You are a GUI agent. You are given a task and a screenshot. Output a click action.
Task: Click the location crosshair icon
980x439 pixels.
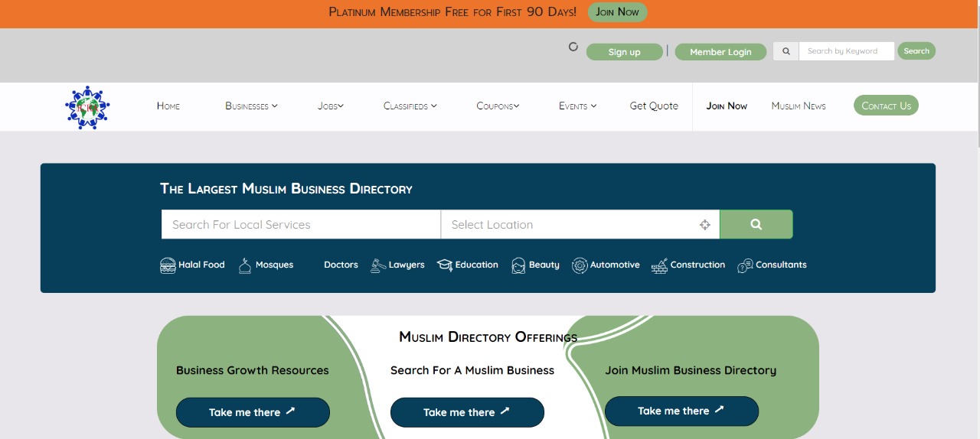(x=705, y=225)
